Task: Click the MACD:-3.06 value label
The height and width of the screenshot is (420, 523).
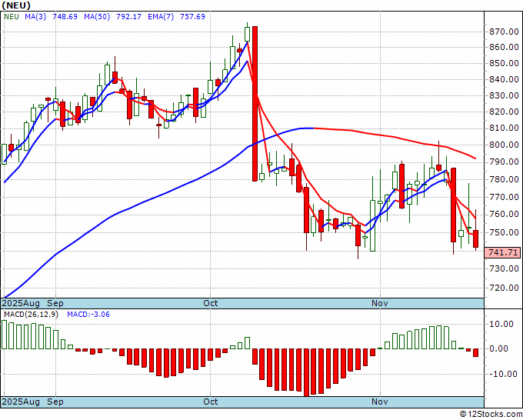Action: 88,315
